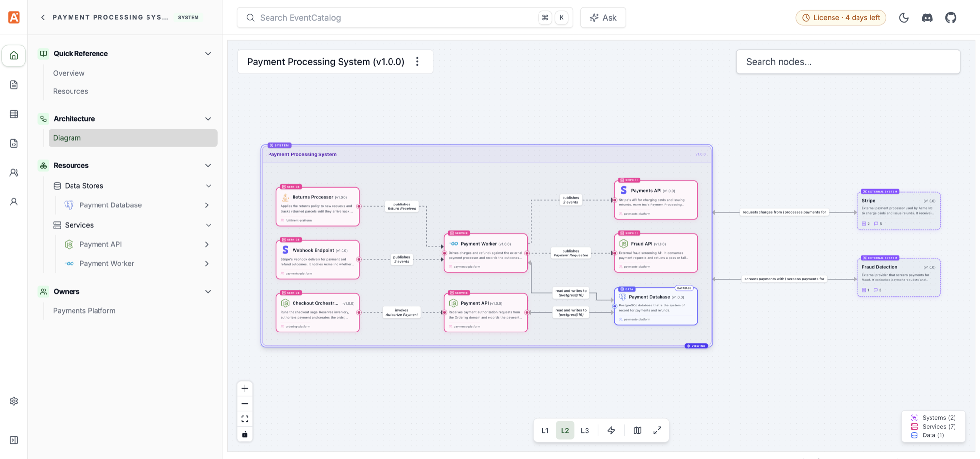980x459 pixels.
Task: Select the Returns Processor service node
Action: point(318,206)
